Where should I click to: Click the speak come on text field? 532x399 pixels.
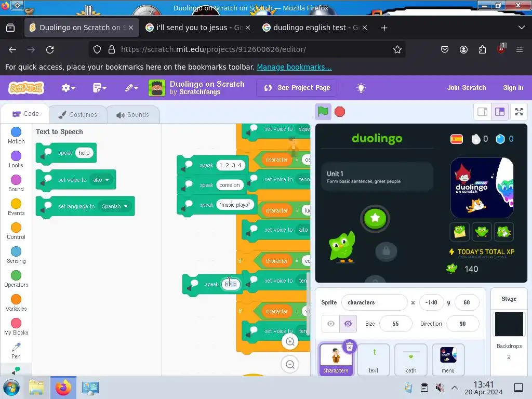(x=229, y=185)
